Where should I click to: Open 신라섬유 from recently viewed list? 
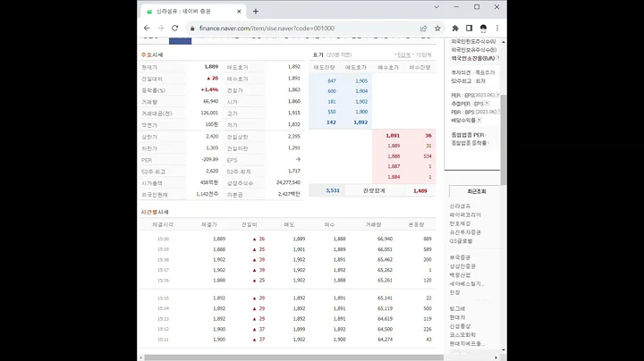[x=460, y=206]
